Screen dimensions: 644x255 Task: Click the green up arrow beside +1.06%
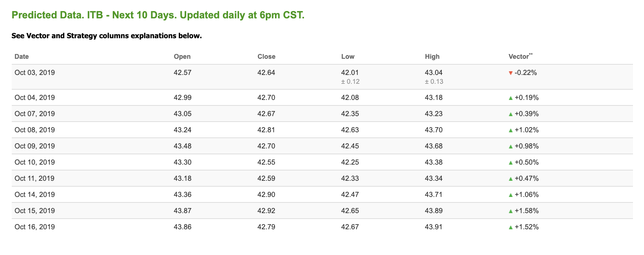(510, 195)
